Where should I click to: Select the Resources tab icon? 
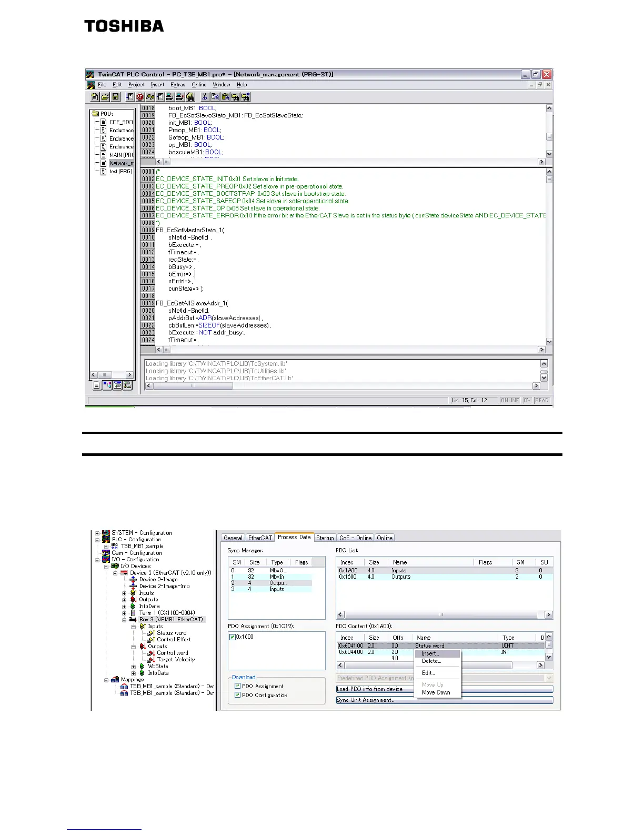[x=127, y=385]
